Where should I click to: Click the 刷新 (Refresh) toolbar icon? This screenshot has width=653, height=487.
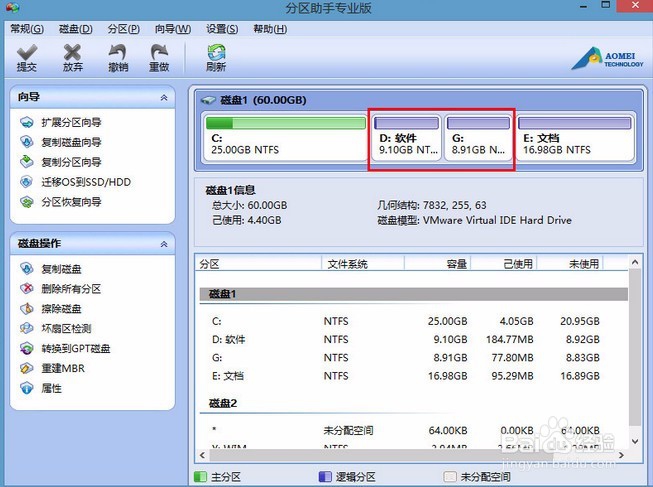(x=216, y=52)
